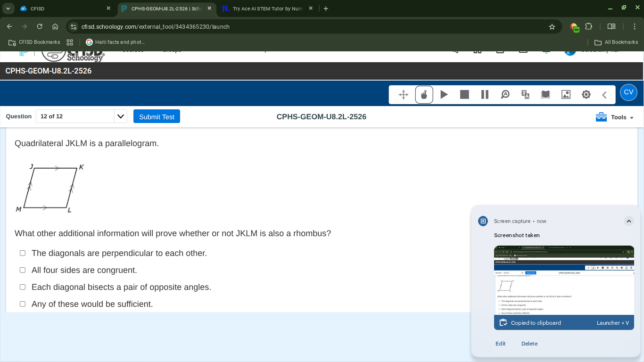This screenshot has height=362, width=644.
Task: Click the 'Copied to clipboard' banner
Action: click(x=564, y=323)
